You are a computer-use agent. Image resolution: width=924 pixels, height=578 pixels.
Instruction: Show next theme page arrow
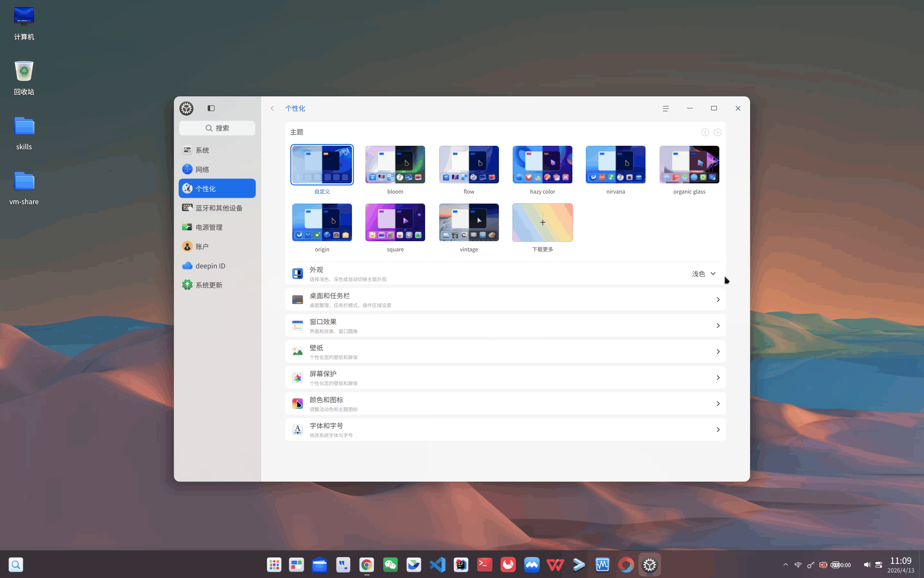coord(717,132)
